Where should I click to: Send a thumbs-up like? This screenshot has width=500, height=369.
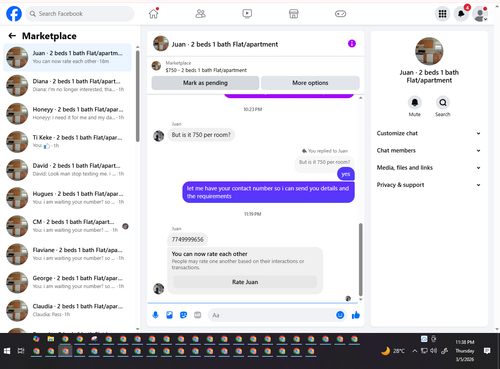(x=356, y=315)
